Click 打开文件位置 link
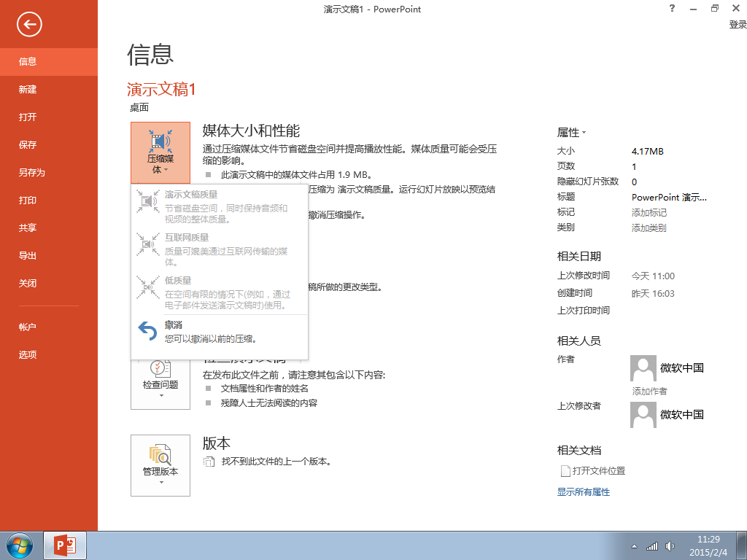This screenshot has width=747, height=560. coord(598,471)
